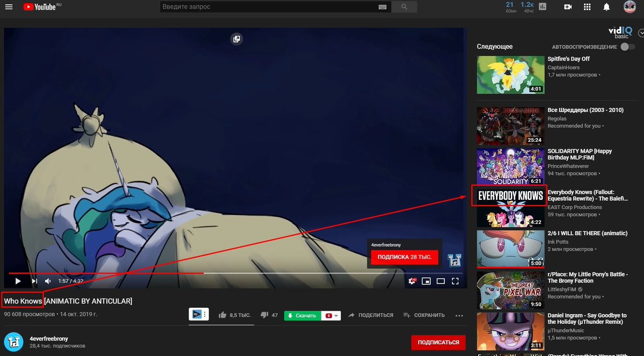Open the 2/6 I WILL BE THERE thumbnail

coord(510,249)
